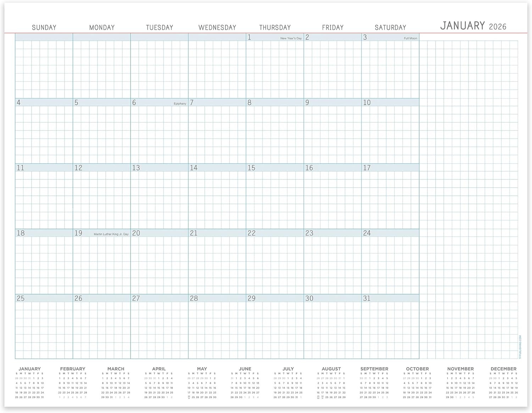Click date number 8 in main grid

249,102
